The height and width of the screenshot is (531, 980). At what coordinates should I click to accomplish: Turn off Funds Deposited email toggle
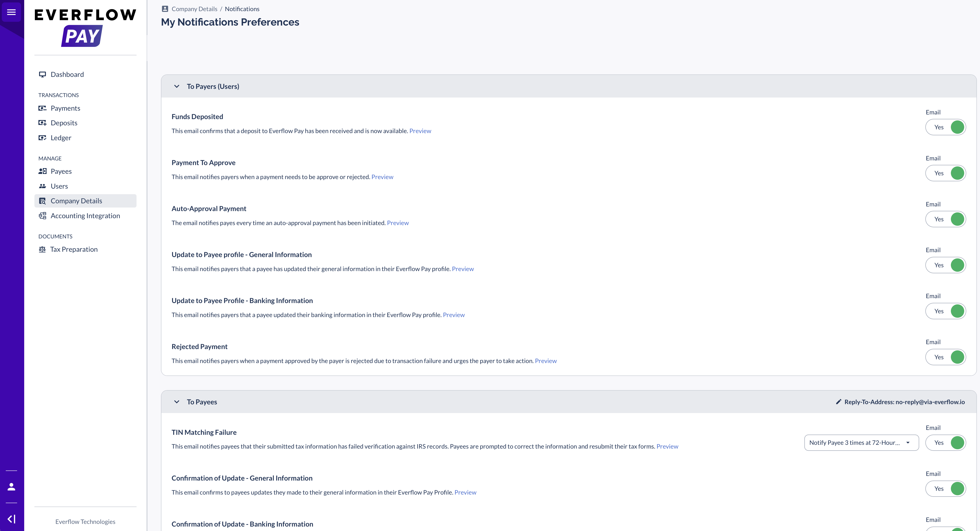click(945, 127)
